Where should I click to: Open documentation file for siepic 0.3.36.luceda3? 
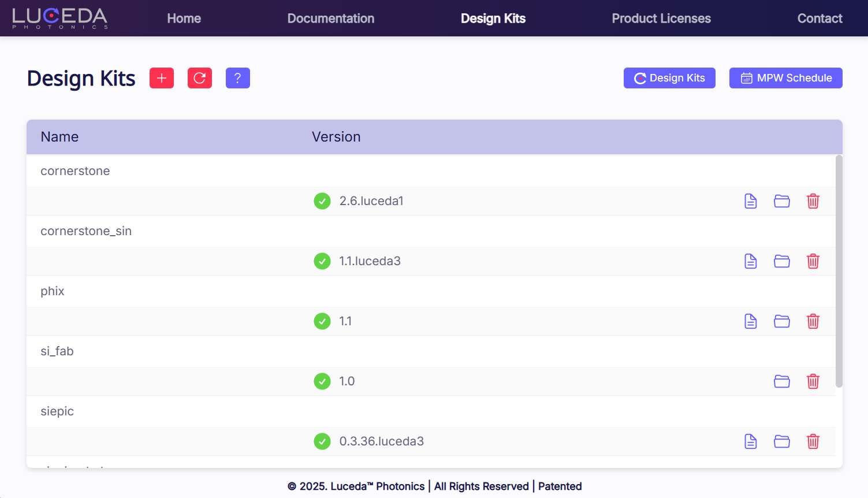click(x=750, y=441)
